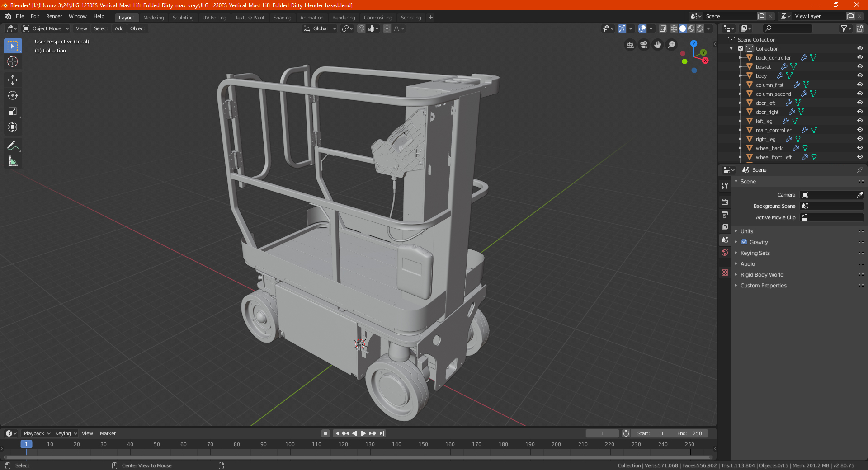Jump to the start frame

(x=336, y=433)
